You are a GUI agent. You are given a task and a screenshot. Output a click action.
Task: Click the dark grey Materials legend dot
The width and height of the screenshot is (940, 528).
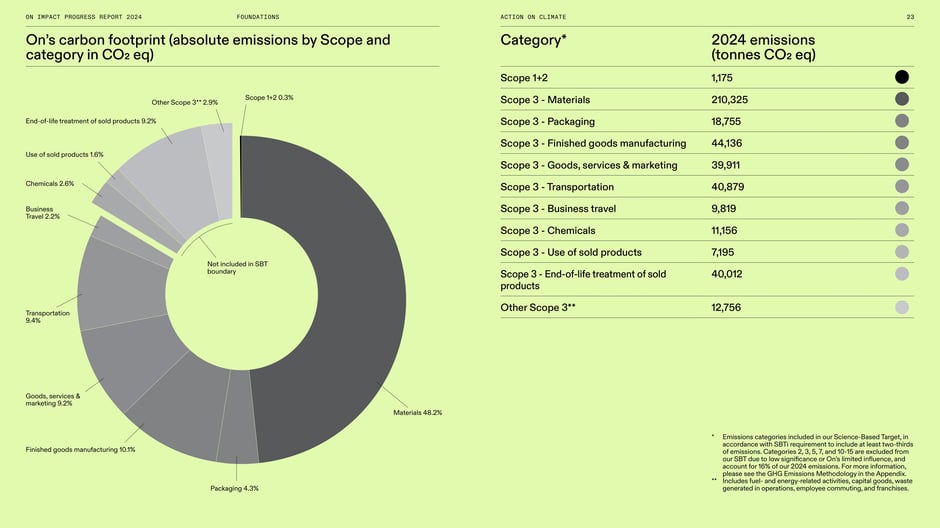coord(902,99)
